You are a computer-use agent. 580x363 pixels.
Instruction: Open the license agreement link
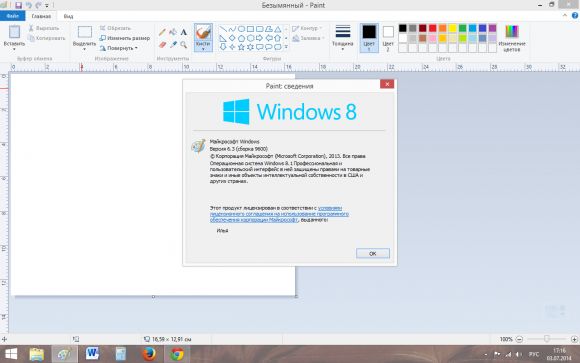pyautogui.click(x=279, y=214)
